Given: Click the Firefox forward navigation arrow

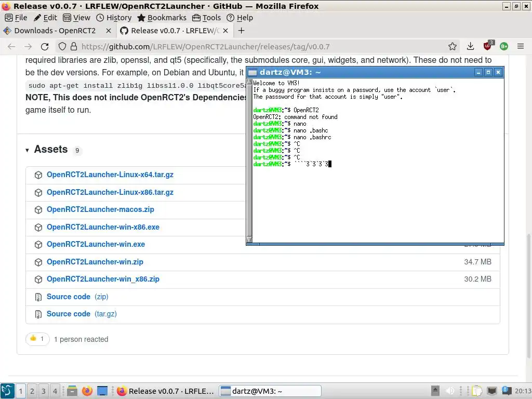Looking at the screenshot, I should tap(28, 46).
